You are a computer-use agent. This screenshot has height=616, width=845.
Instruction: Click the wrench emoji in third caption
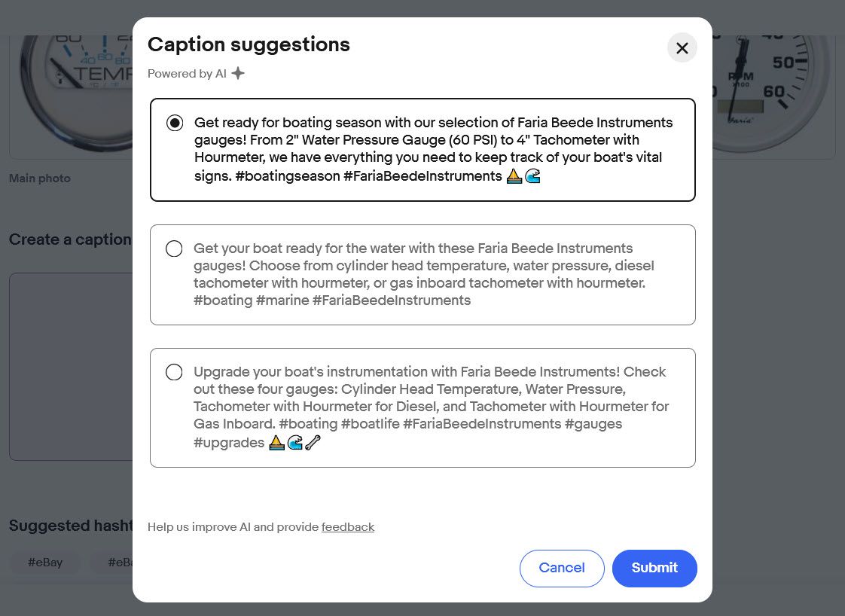coord(313,443)
